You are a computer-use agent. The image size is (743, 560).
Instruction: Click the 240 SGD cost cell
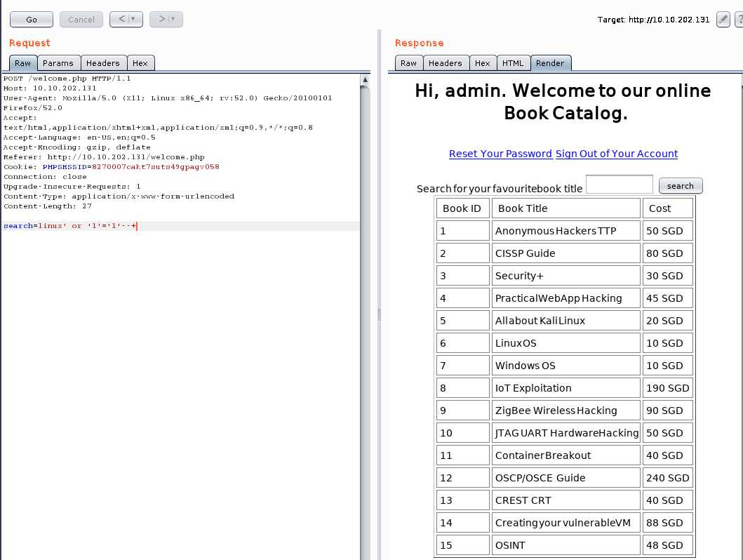coord(668,478)
